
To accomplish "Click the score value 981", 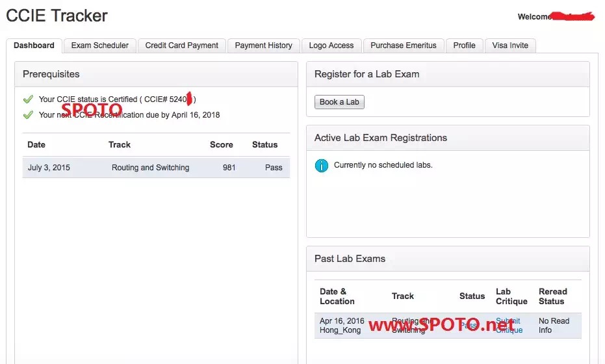I will (x=229, y=168).
